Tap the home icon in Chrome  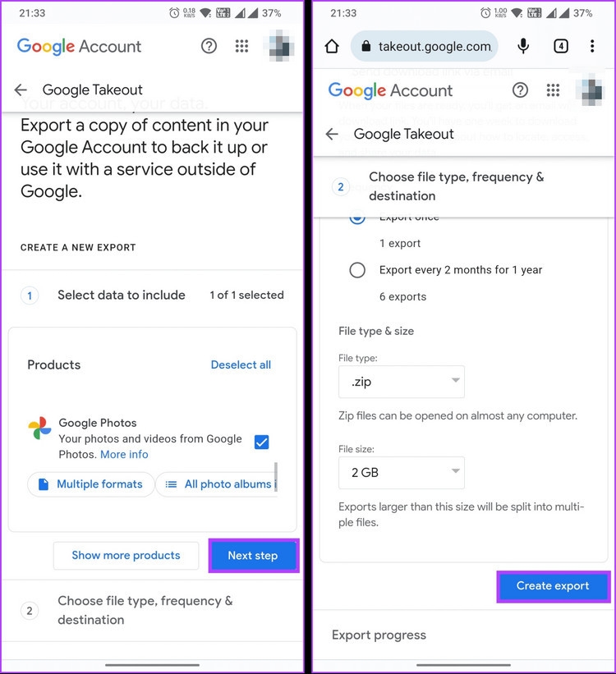point(331,47)
